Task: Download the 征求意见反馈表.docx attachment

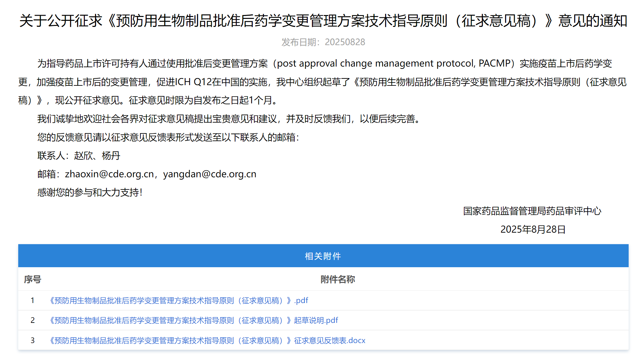Action: 207,340
